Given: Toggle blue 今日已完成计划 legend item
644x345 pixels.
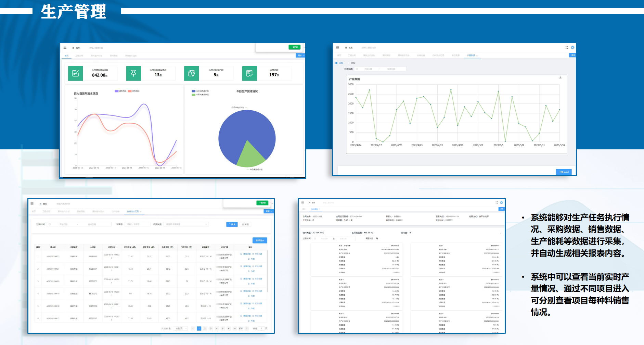Looking at the screenshot, I should click(200, 91).
